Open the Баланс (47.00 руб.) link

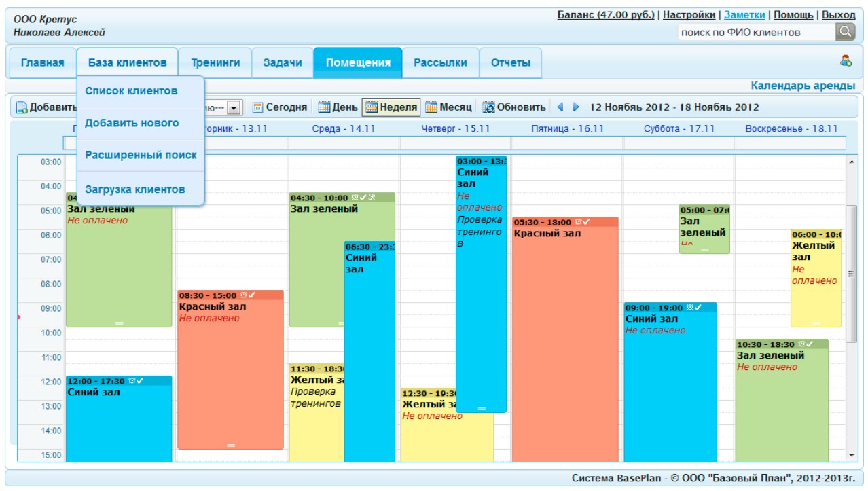click(606, 14)
